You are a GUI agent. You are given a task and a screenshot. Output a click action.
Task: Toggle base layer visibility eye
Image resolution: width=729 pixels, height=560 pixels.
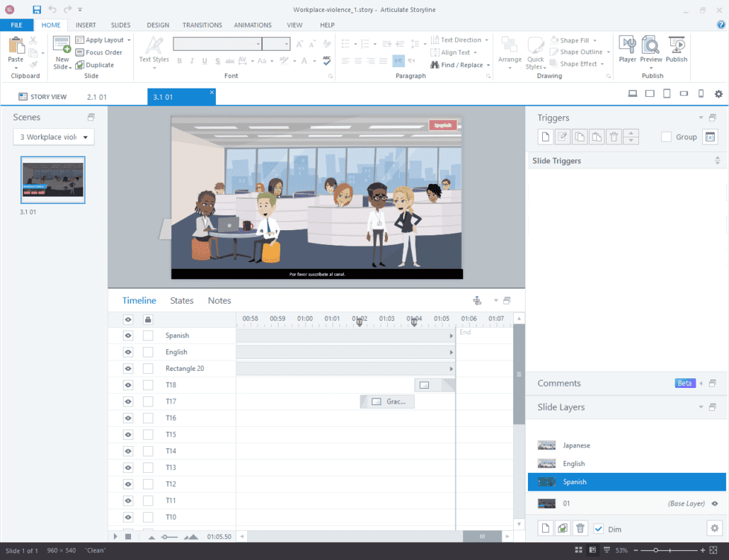[x=715, y=503]
